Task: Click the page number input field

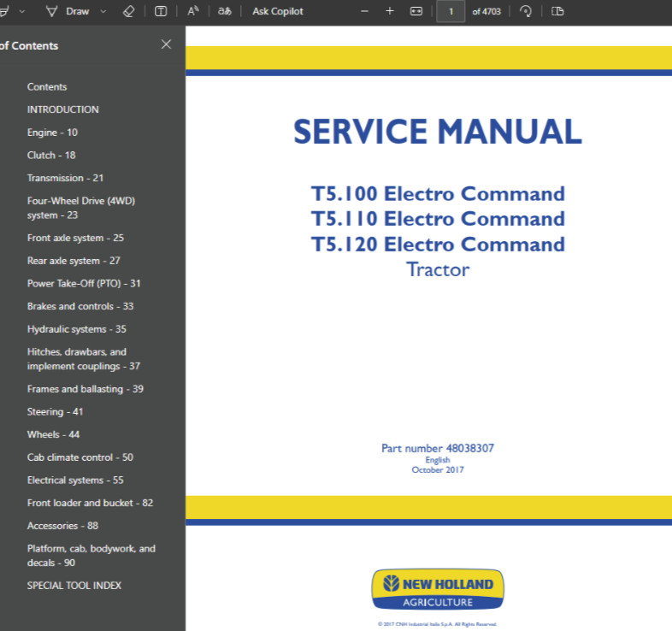Action: [451, 12]
